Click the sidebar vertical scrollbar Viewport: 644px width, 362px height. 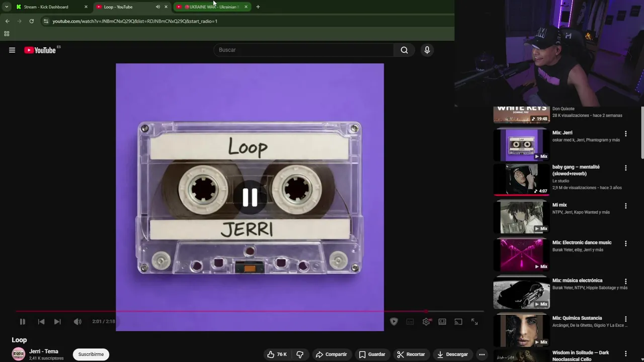[x=642, y=134]
